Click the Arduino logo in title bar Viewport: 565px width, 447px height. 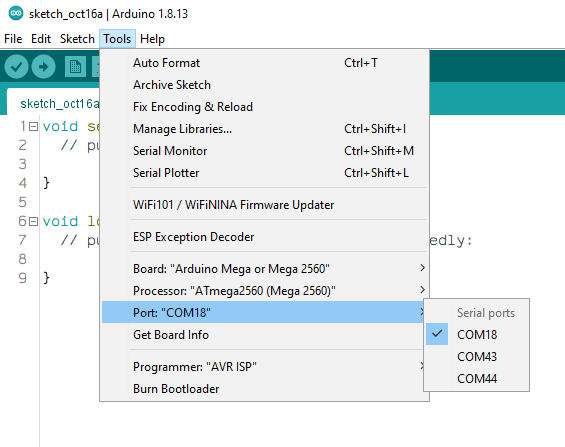(16, 13)
